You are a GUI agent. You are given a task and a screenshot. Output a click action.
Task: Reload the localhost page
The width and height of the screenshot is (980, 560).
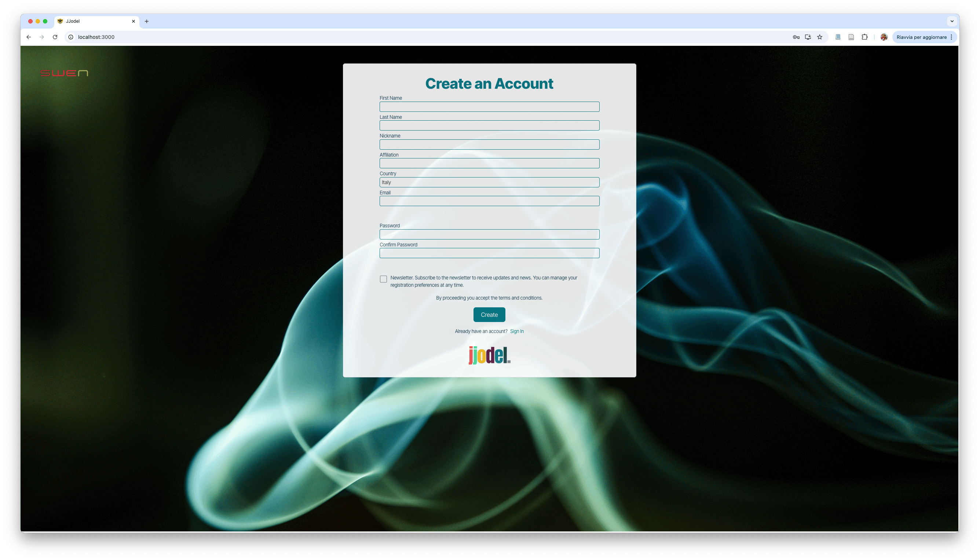[55, 37]
